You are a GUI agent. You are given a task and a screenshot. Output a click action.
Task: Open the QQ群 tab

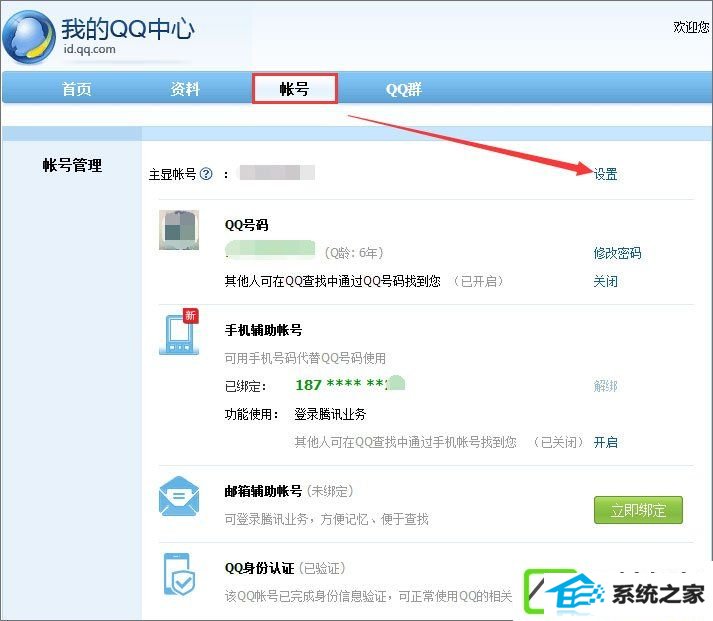pyautogui.click(x=404, y=89)
